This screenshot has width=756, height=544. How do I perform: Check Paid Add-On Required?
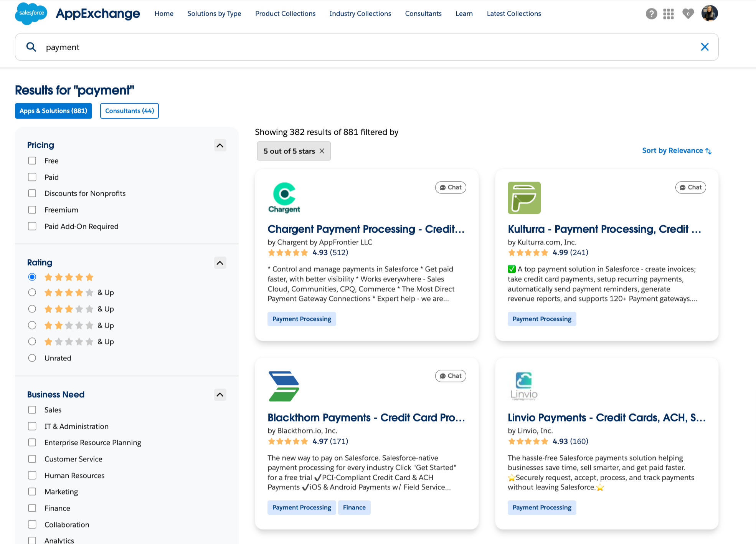(x=32, y=226)
